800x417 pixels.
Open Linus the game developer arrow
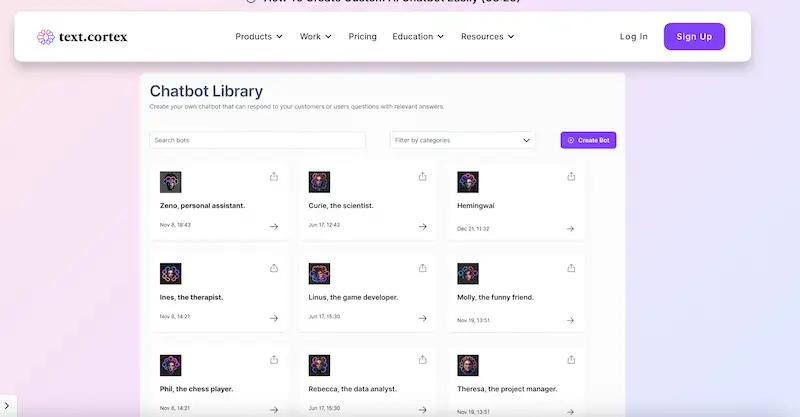pos(422,319)
